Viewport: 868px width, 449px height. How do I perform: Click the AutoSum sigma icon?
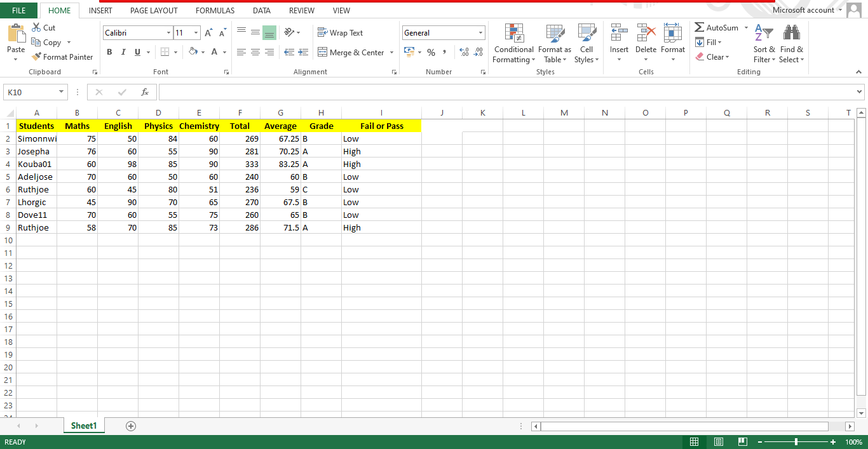pyautogui.click(x=699, y=27)
